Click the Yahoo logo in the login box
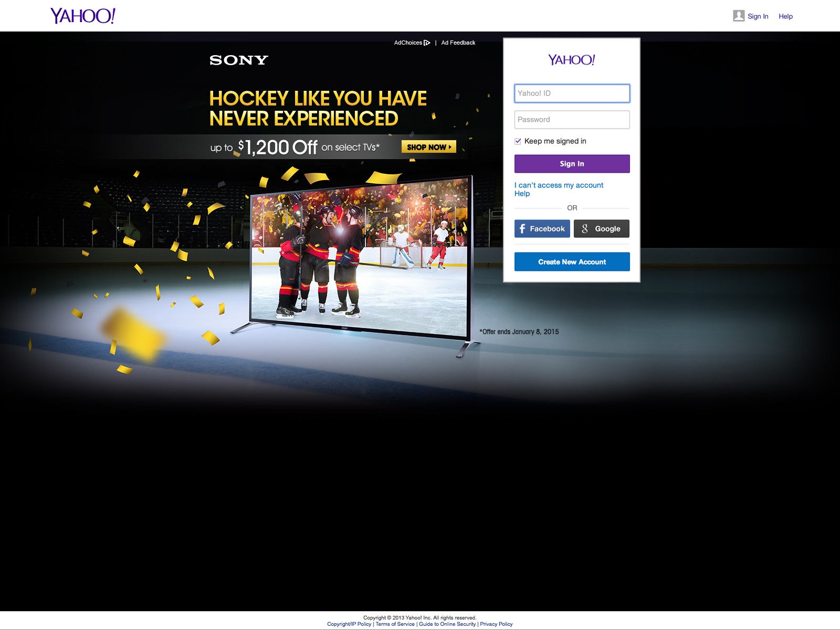This screenshot has height=630, width=840. [572, 60]
